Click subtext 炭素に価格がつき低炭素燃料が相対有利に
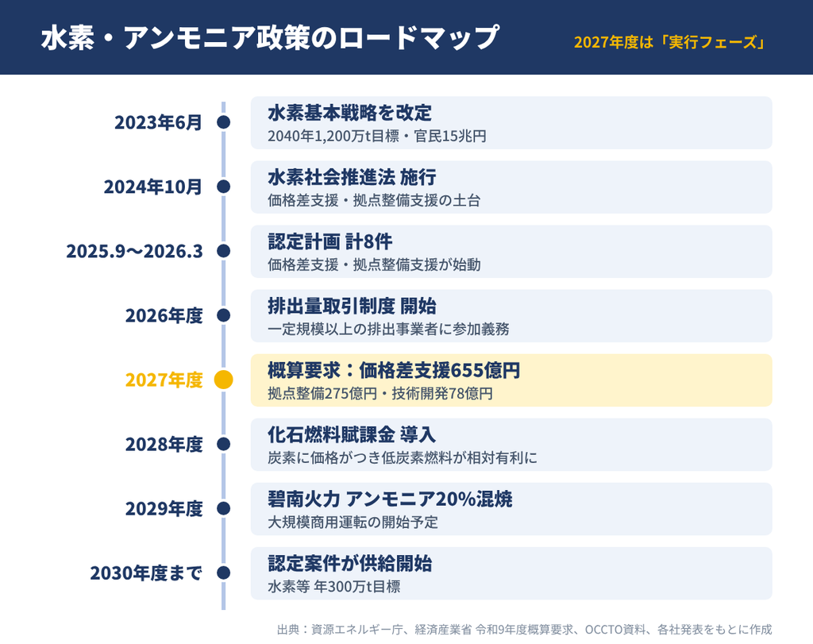The width and height of the screenshot is (813, 644). tap(403, 458)
